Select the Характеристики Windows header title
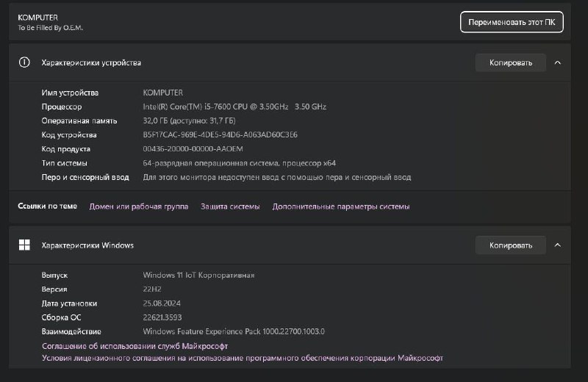The width and height of the screenshot is (588, 382). point(87,245)
